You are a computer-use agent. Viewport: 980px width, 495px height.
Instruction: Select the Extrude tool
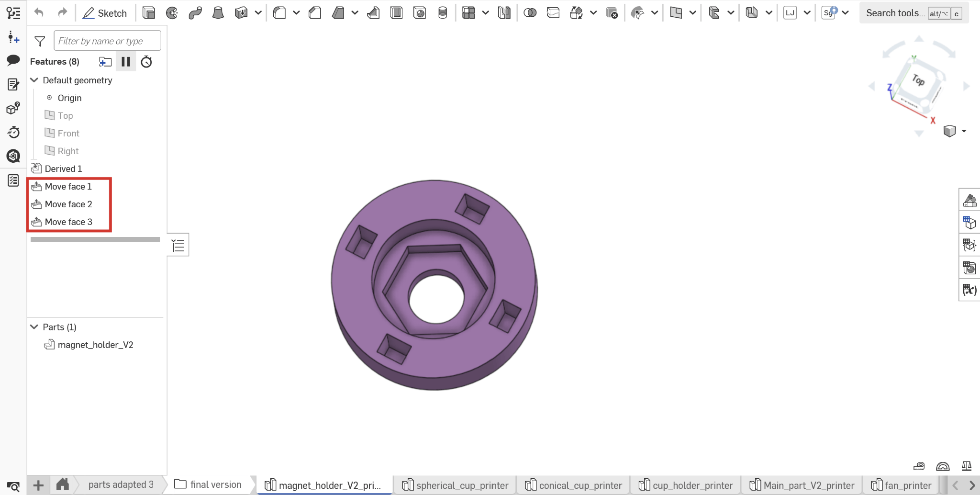149,13
